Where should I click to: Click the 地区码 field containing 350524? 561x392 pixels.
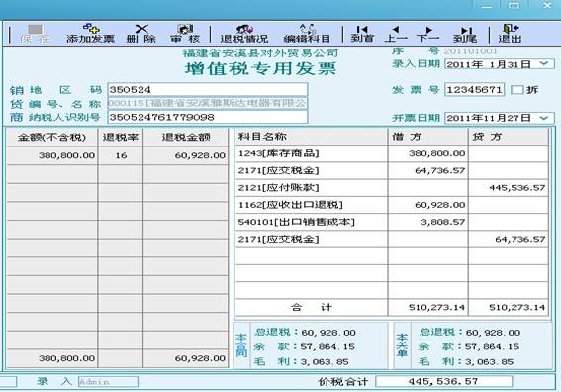click(x=208, y=89)
